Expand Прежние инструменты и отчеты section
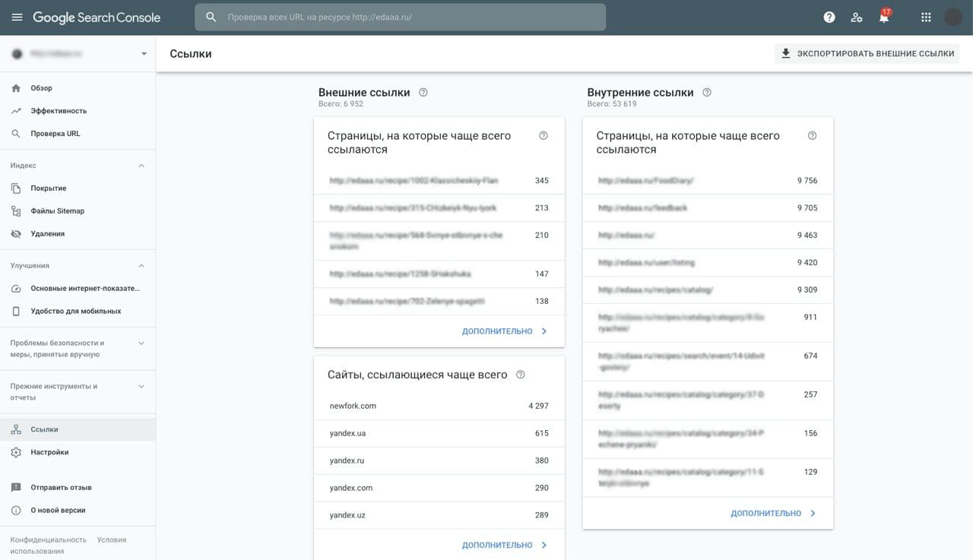The height and width of the screenshot is (560, 973). coord(141,387)
